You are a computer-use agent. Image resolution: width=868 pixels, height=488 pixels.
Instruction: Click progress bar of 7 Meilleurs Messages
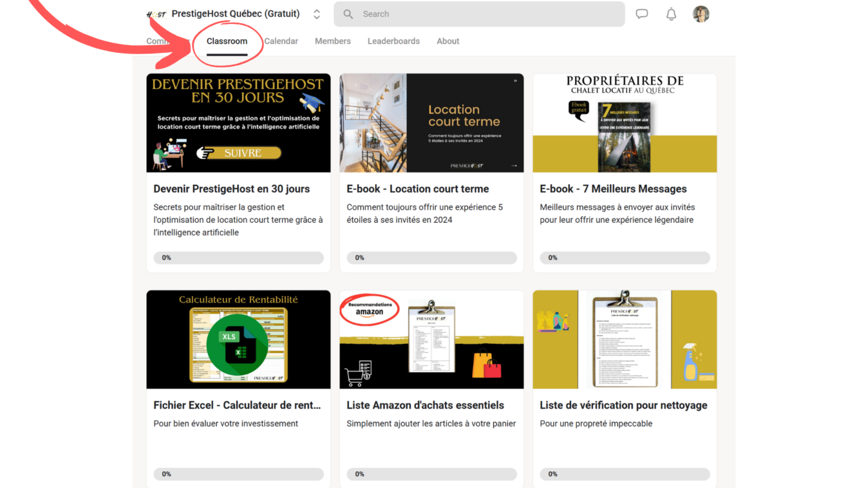pos(625,258)
